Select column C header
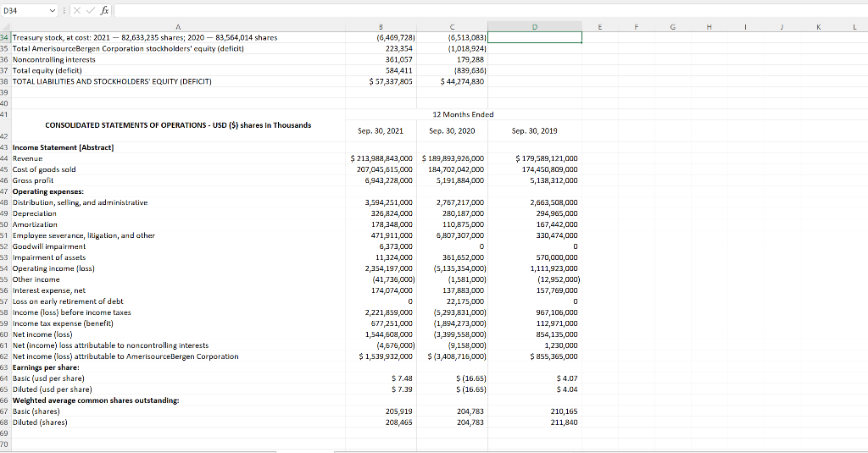The height and width of the screenshot is (453, 868). pos(452,26)
